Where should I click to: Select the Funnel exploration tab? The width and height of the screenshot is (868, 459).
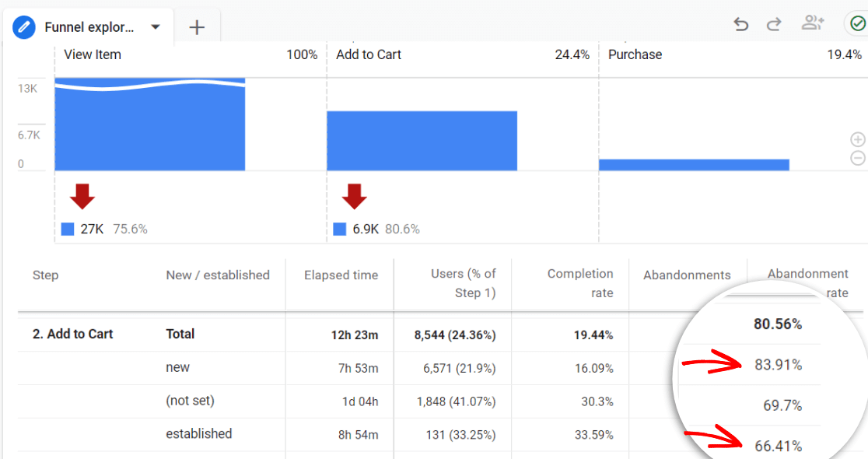pos(89,27)
